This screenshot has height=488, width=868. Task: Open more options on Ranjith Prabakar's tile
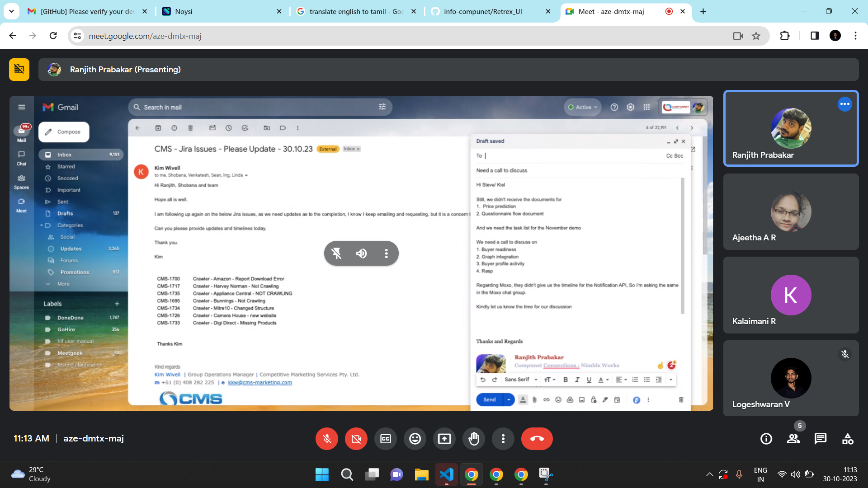click(x=844, y=104)
